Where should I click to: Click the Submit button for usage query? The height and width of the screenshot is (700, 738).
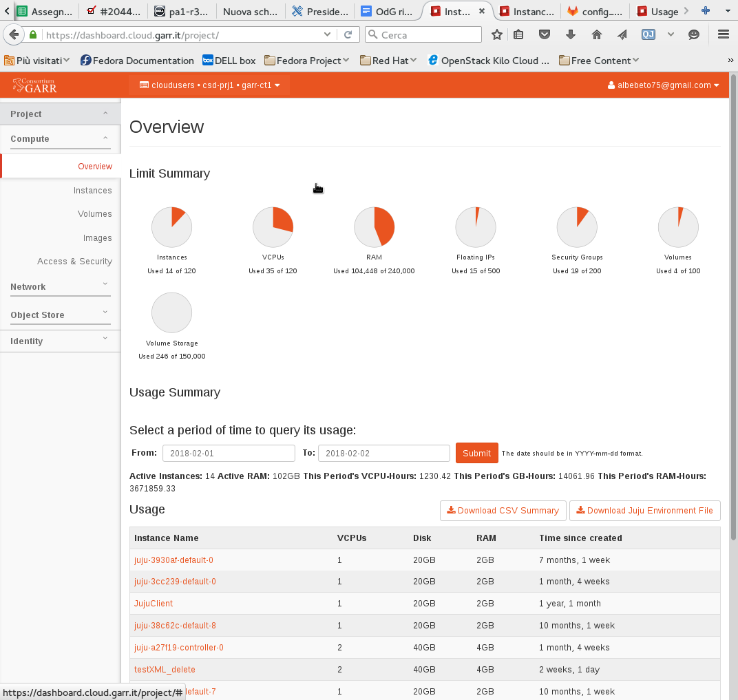click(476, 453)
